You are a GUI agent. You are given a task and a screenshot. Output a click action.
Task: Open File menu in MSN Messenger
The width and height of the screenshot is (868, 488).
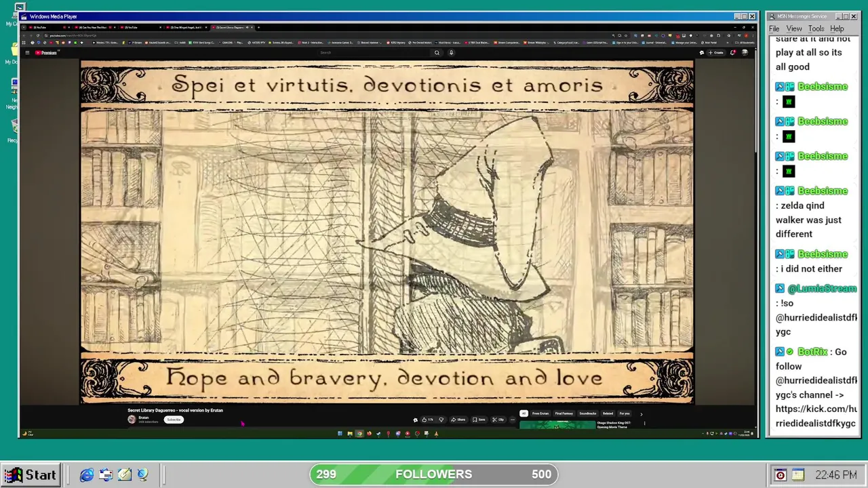(x=774, y=28)
